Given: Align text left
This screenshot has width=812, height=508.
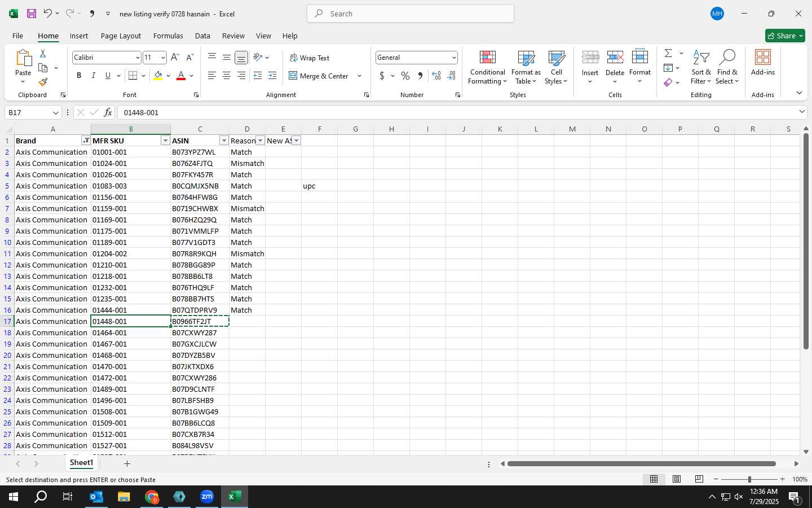Looking at the screenshot, I should [212, 76].
